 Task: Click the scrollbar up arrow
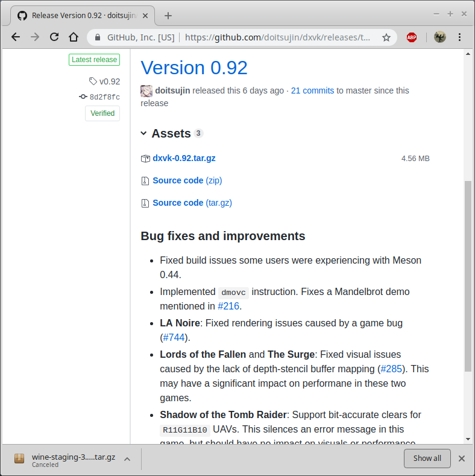coord(468,54)
